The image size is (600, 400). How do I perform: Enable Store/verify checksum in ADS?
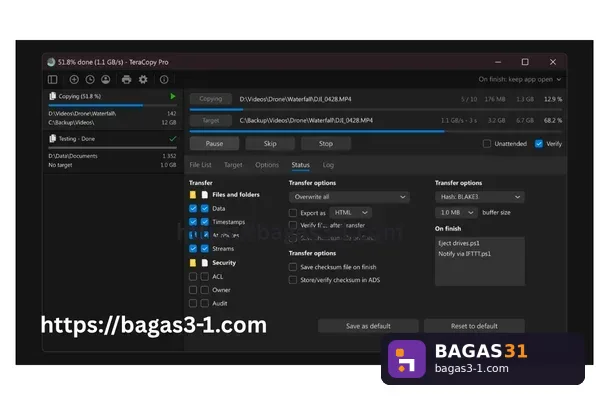293,280
